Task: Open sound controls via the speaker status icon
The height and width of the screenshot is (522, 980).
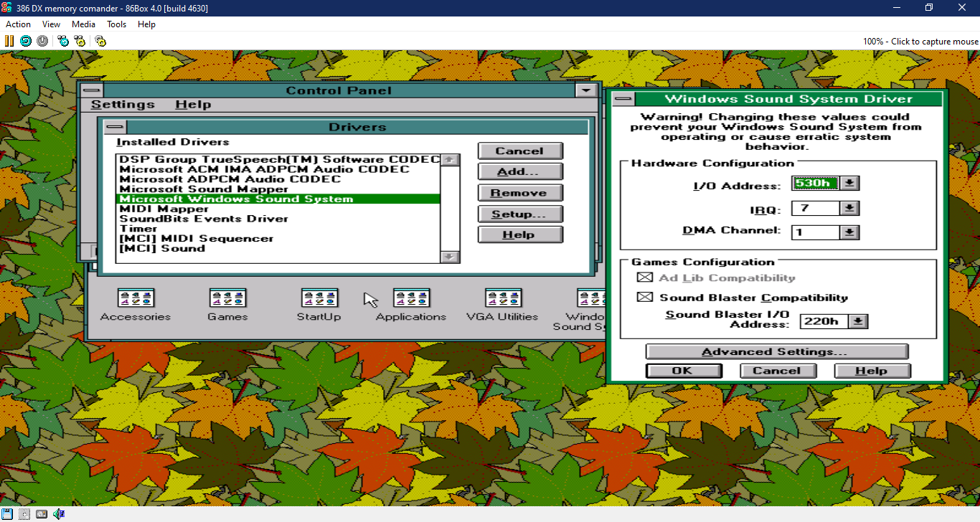Action: tap(58, 514)
